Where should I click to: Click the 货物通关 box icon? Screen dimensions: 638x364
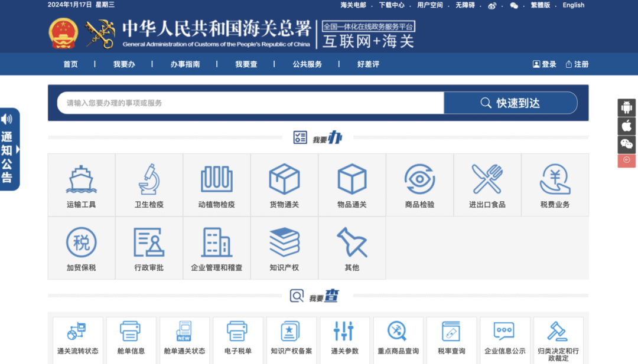pyautogui.click(x=284, y=179)
